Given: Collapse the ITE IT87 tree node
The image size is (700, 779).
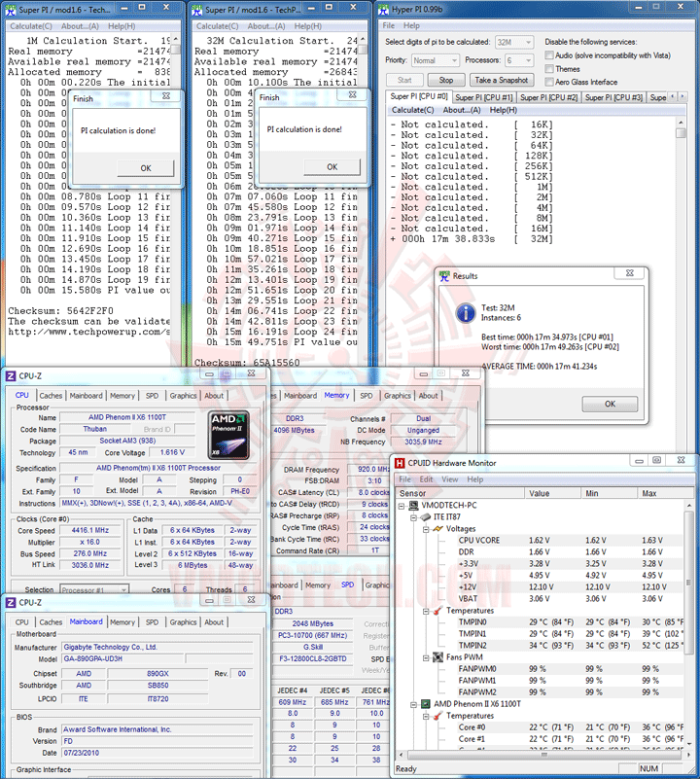Looking at the screenshot, I should pos(413,517).
